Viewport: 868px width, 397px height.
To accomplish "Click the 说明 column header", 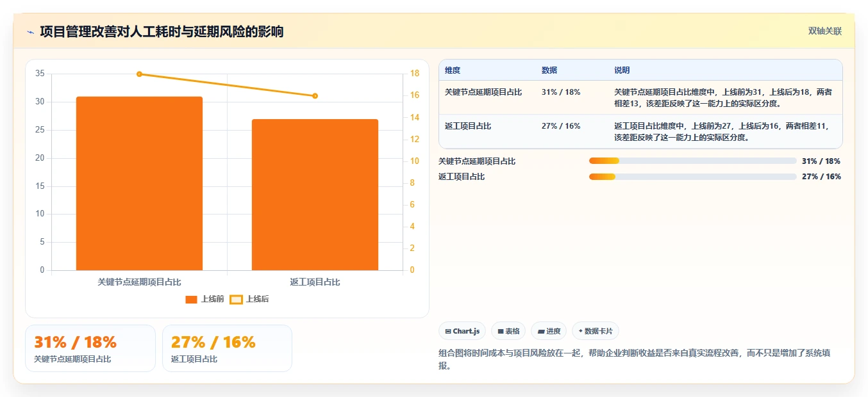I will [622, 70].
